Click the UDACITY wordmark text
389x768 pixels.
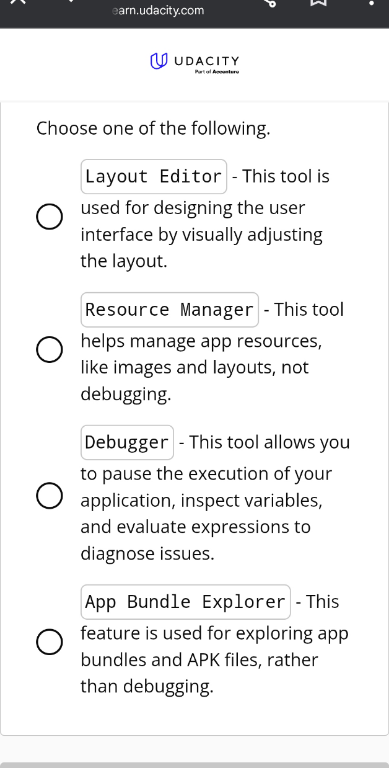[206, 61]
